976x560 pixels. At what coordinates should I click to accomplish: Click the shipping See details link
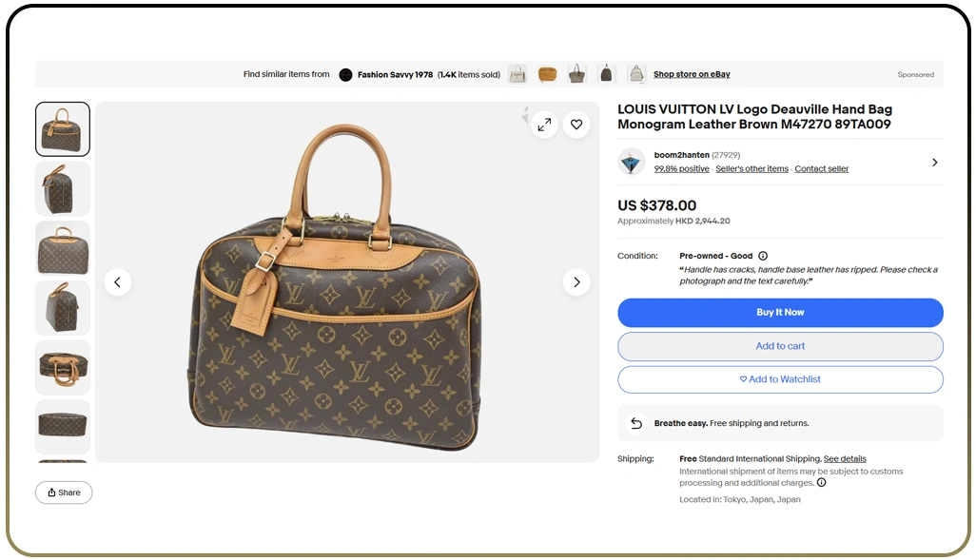click(x=845, y=458)
